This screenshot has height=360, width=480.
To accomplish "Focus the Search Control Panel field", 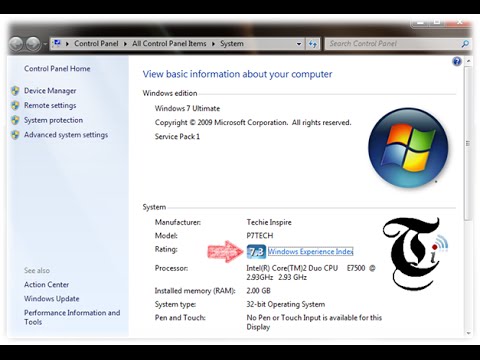I will [393, 44].
